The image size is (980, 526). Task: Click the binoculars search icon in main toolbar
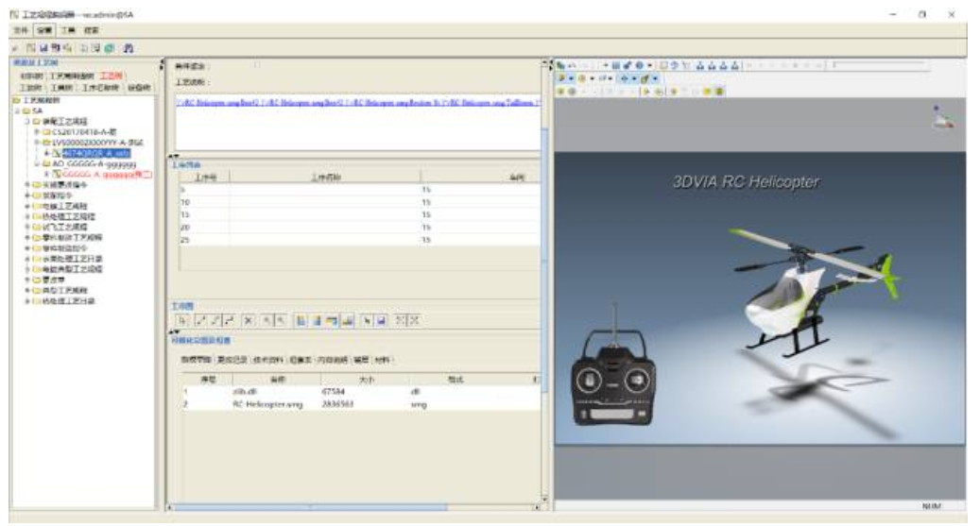pyautogui.click(x=129, y=48)
